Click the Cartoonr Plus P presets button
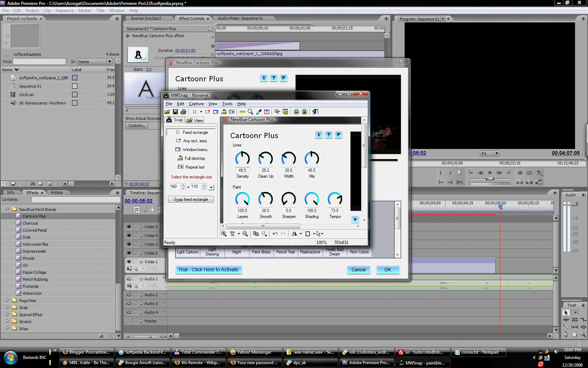 [x=283, y=78]
